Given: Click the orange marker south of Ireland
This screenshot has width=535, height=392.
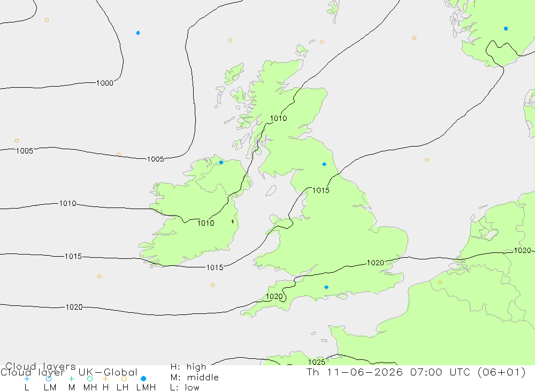Looking at the screenshot, I should (212, 285).
